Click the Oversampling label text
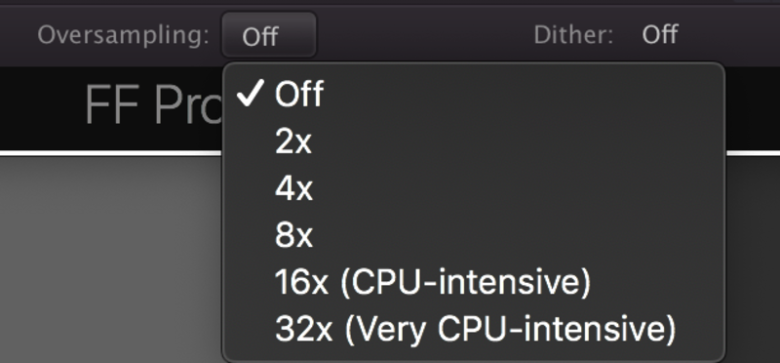The width and height of the screenshot is (780, 363). pyautogui.click(x=123, y=36)
